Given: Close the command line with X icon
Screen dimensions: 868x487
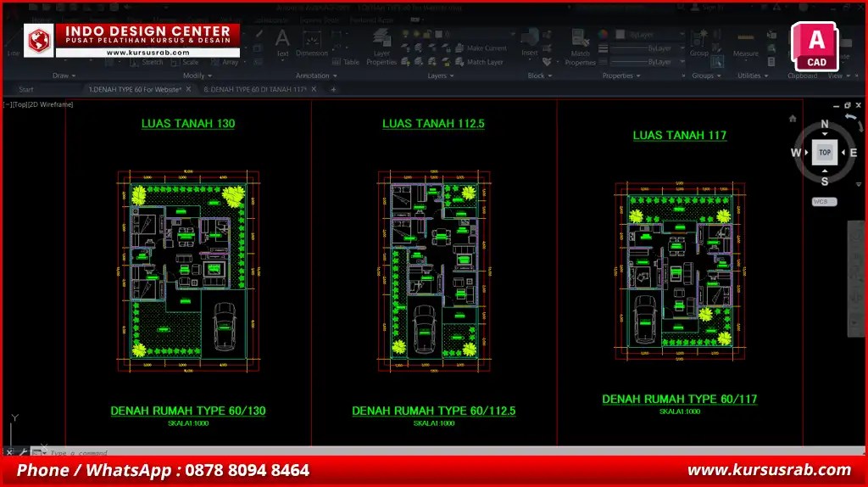Looking at the screenshot, I should click(x=9, y=452).
